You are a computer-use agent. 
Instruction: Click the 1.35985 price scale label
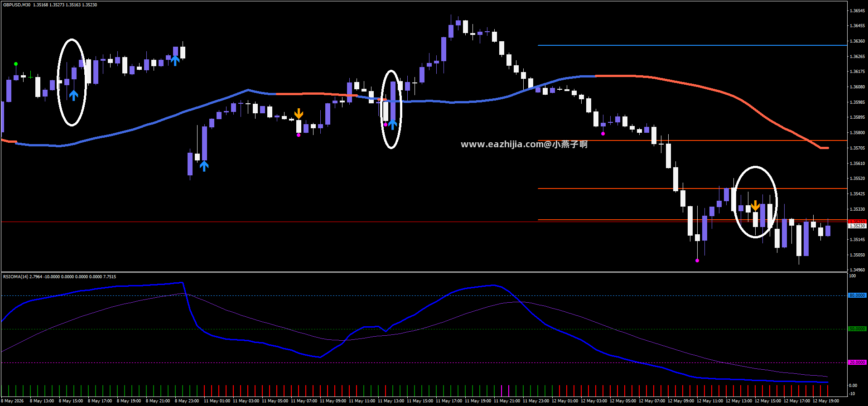pos(857,102)
